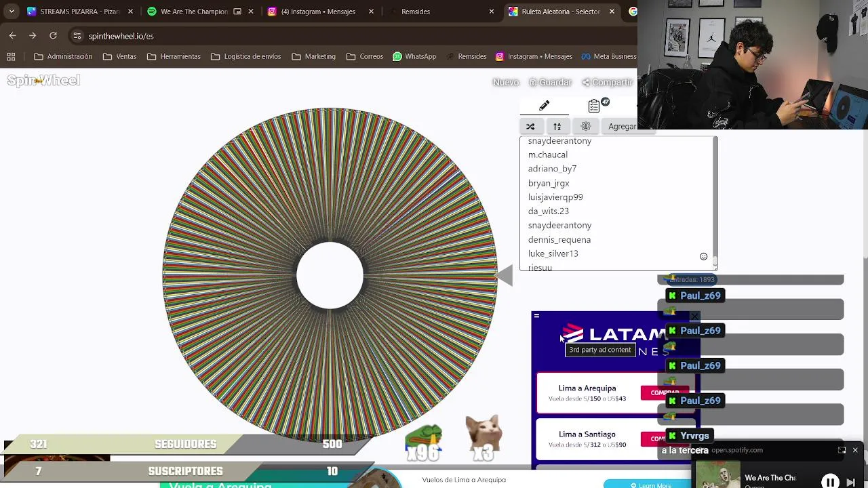Close the LATAM ad with its X
This screenshot has width=868, height=488.
coord(694,316)
